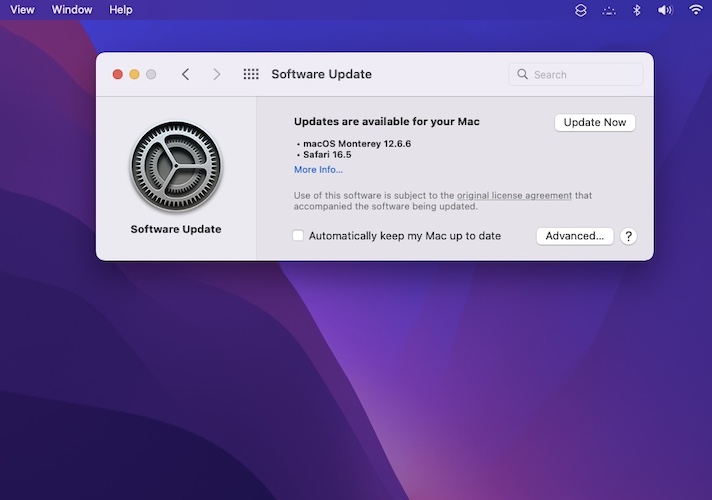The width and height of the screenshot is (712, 500).
Task: Select the Safari 16.5 update text
Action: coord(327,154)
